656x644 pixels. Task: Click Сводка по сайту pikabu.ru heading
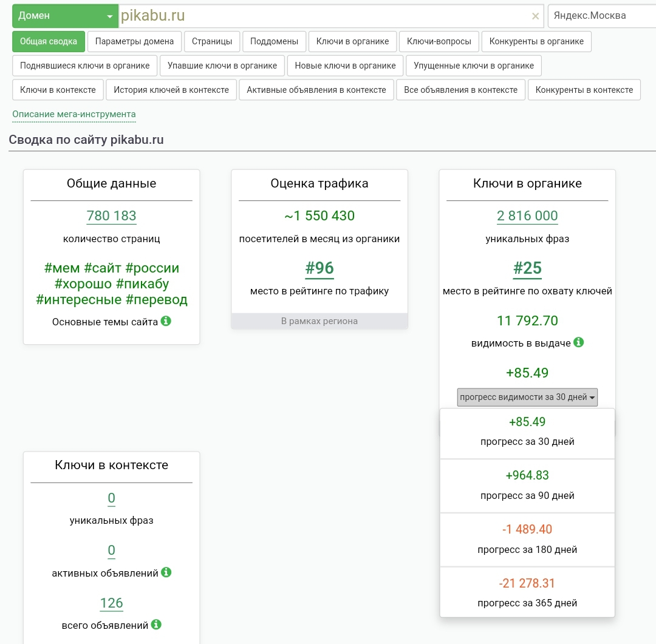86,140
